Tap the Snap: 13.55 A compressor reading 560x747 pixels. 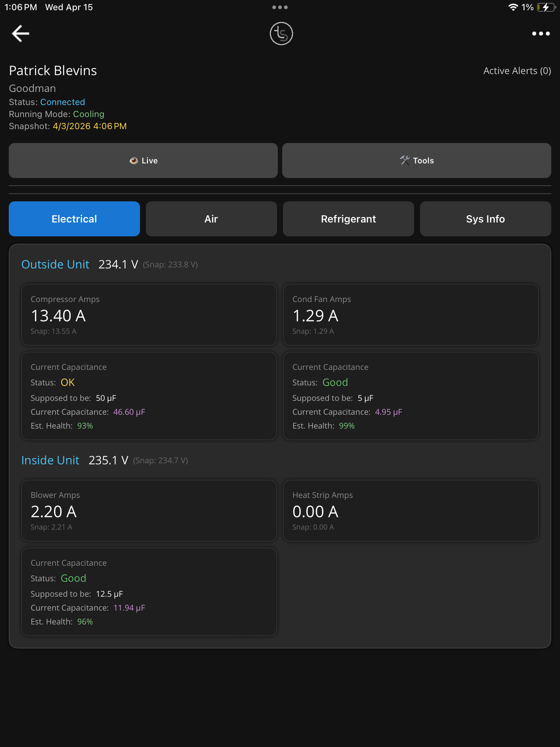pyautogui.click(x=54, y=331)
